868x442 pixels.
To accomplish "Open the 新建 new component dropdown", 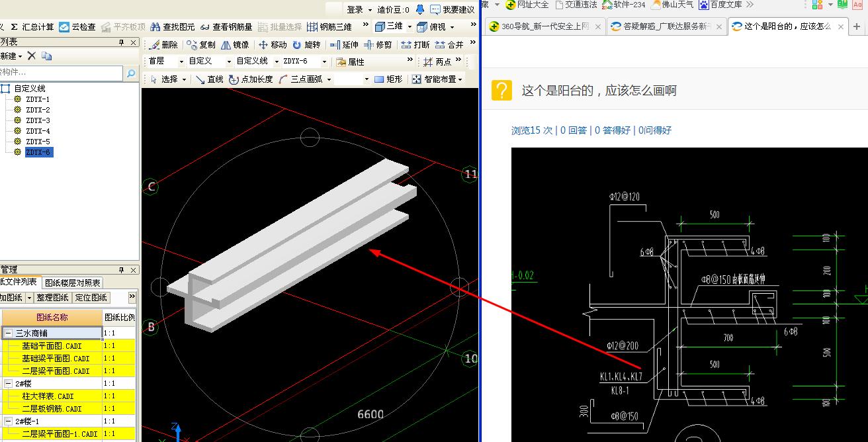I will 11,56.
